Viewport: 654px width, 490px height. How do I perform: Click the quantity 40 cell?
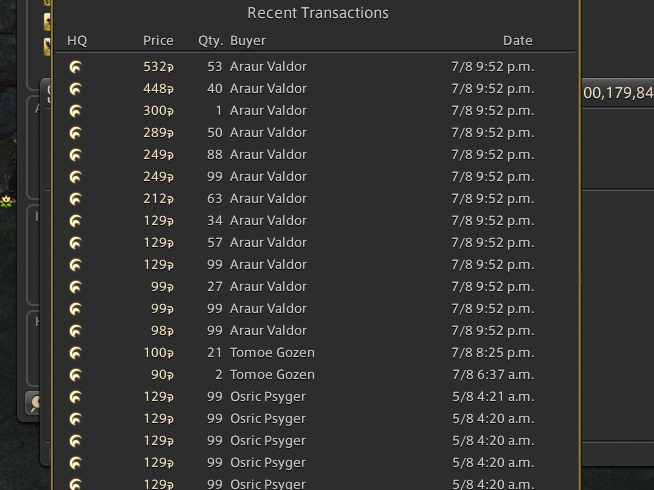[x=215, y=89]
